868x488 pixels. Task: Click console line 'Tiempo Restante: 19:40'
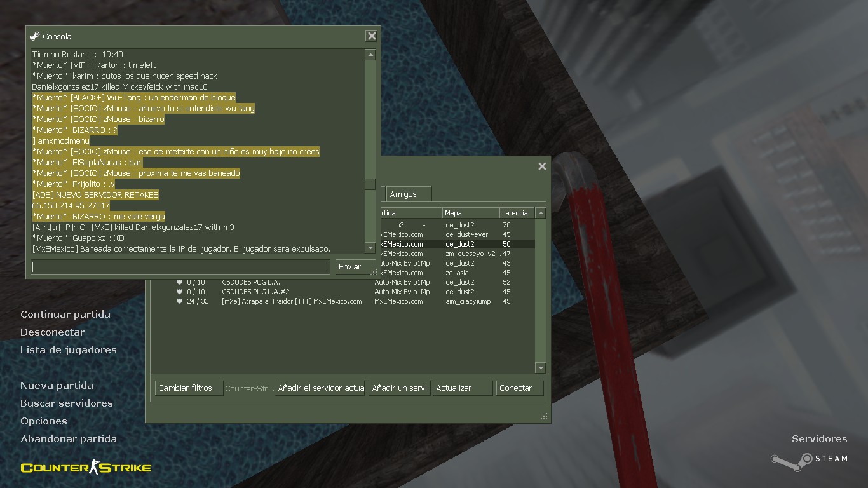[78, 55]
